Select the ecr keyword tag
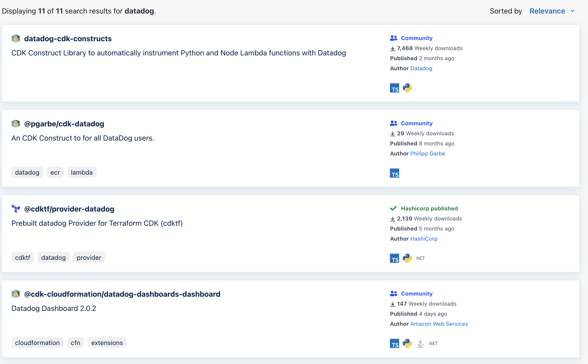The image size is (588, 364). coord(55,172)
